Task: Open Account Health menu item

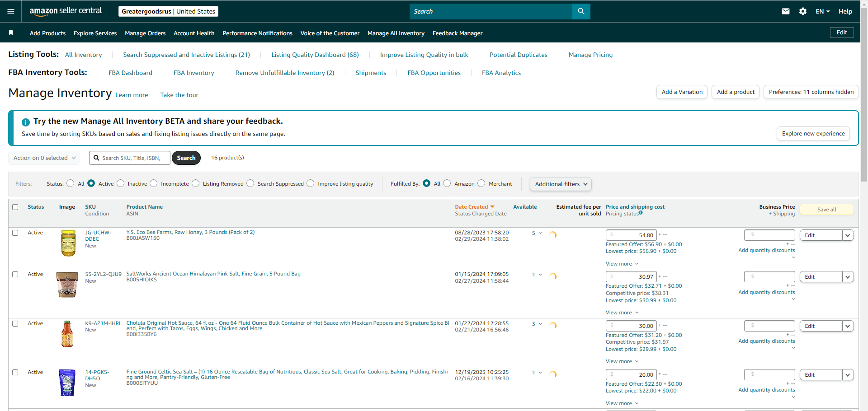Action: coord(194,33)
